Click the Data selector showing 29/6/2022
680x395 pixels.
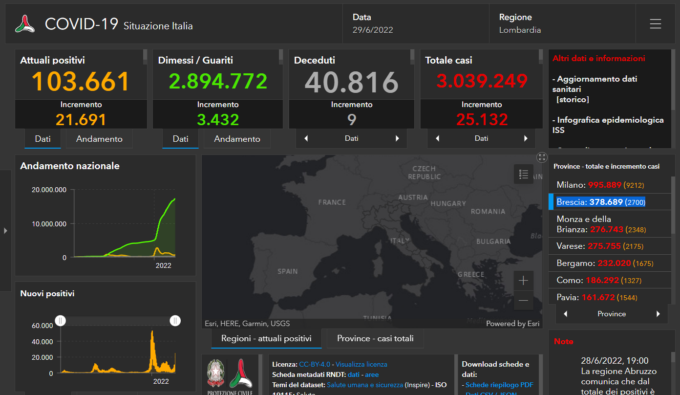(x=415, y=24)
